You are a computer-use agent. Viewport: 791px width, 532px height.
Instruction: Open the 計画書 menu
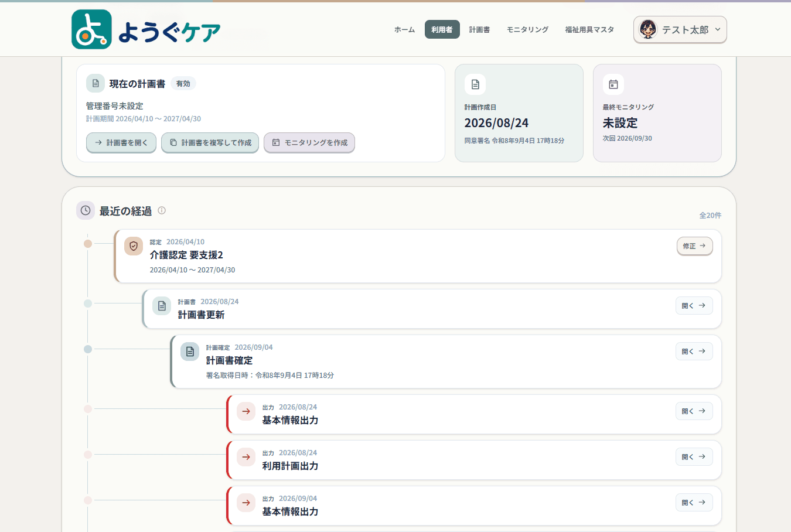[479, 29]
